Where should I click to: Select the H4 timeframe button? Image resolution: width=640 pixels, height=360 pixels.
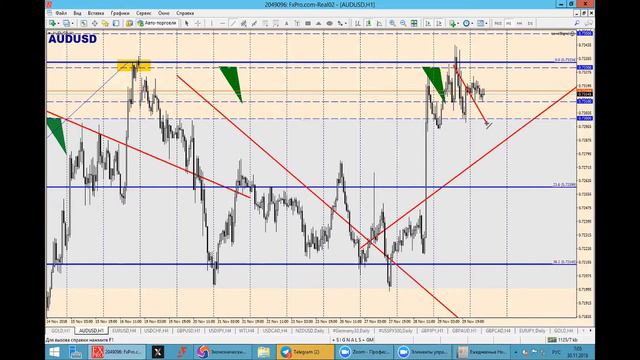519,23
